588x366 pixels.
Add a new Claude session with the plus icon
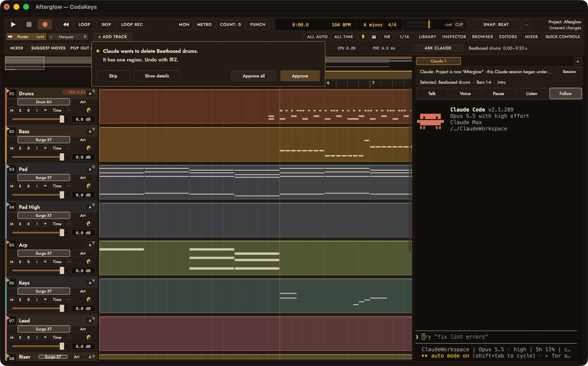[577, 61]
